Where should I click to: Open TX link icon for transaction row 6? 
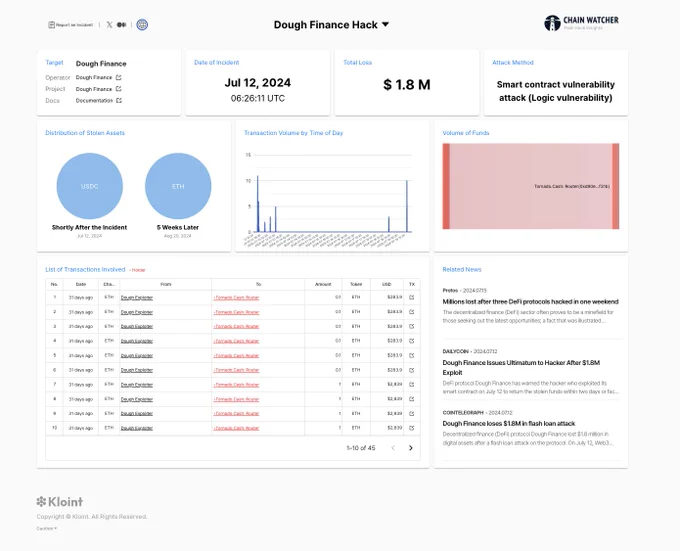(412, 370)
